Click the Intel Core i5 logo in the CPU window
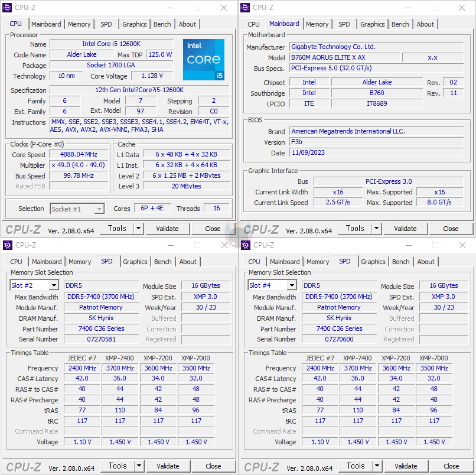The width and height of the screenshot is (476, 475). pos(204,60)
